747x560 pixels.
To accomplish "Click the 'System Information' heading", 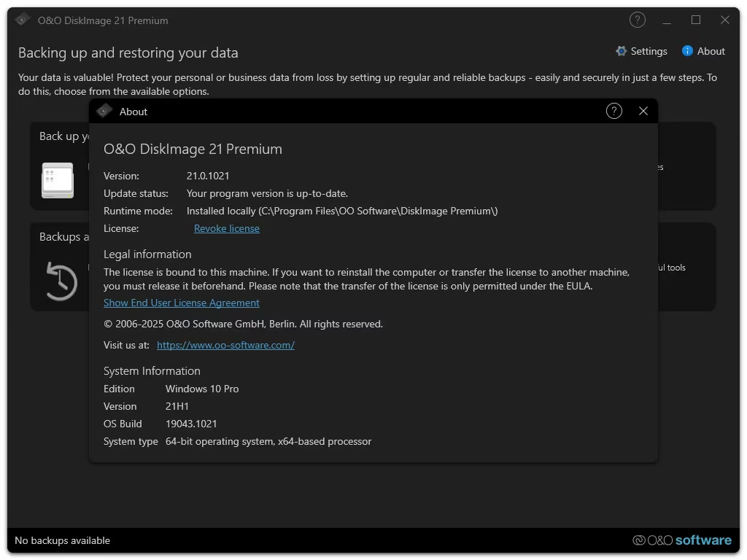I will click(152, 371).
